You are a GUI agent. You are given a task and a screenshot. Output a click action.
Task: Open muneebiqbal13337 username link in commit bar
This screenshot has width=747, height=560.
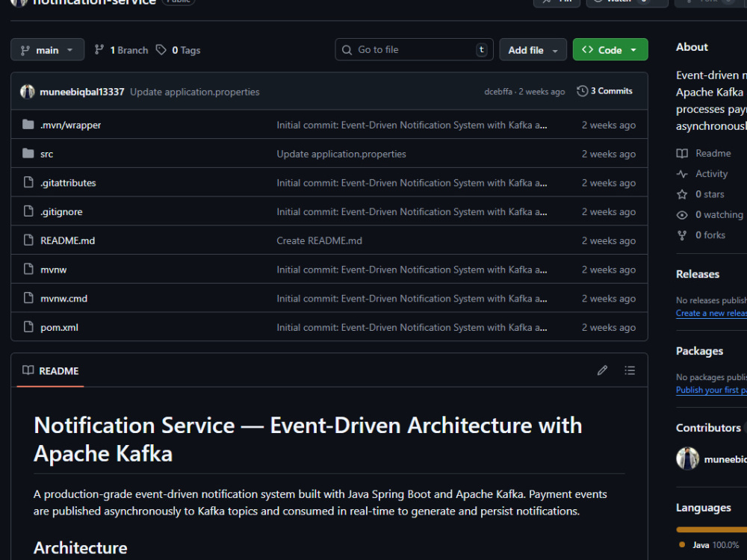click(x=82, y=92)
